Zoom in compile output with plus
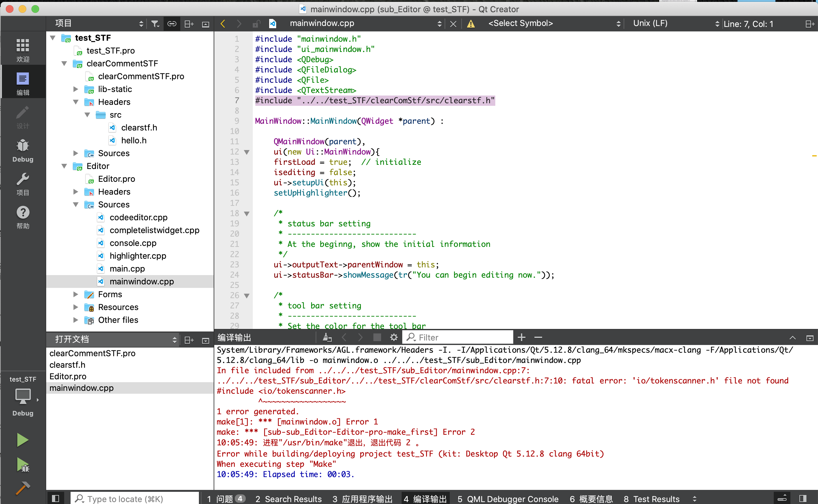Image resolution: width=818 pixels, height=504 pixels. pos(522,337)
